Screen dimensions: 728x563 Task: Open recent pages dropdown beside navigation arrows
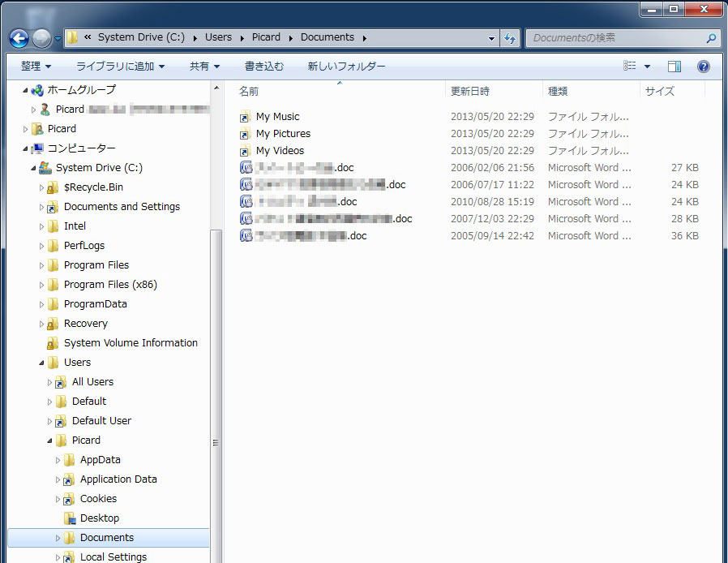click(x=58, y=39)
